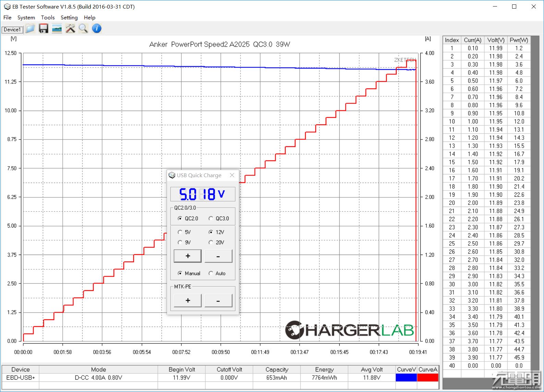The image size is (544, 392).
Task: Click the chart title Anker PowerPort Speed2
Action: 220,44
